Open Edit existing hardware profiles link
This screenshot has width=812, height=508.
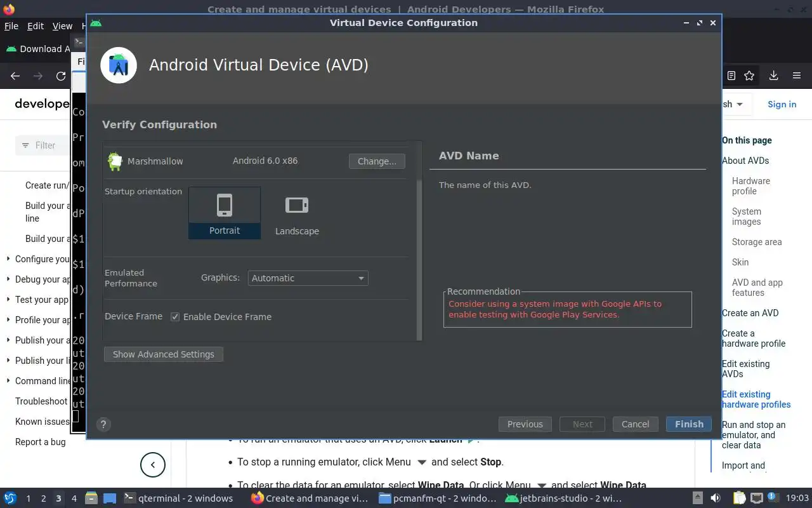756,399
